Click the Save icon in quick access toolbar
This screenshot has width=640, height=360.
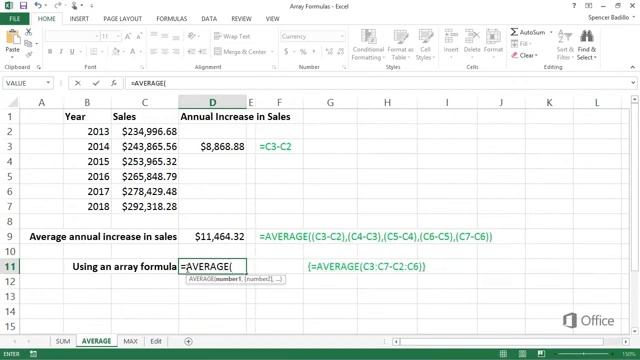pos(23,6)
